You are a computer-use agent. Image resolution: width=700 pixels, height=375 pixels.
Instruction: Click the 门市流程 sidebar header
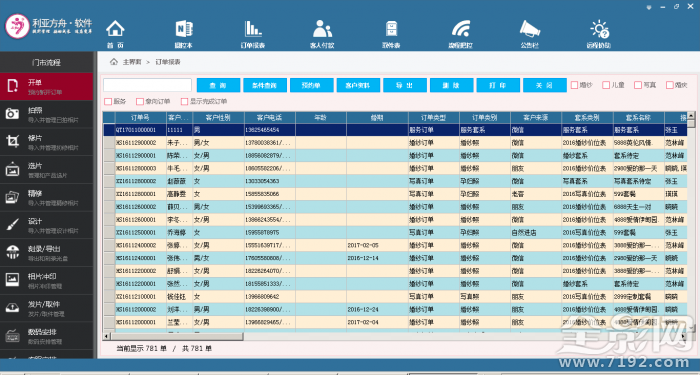tap(46, 62)
